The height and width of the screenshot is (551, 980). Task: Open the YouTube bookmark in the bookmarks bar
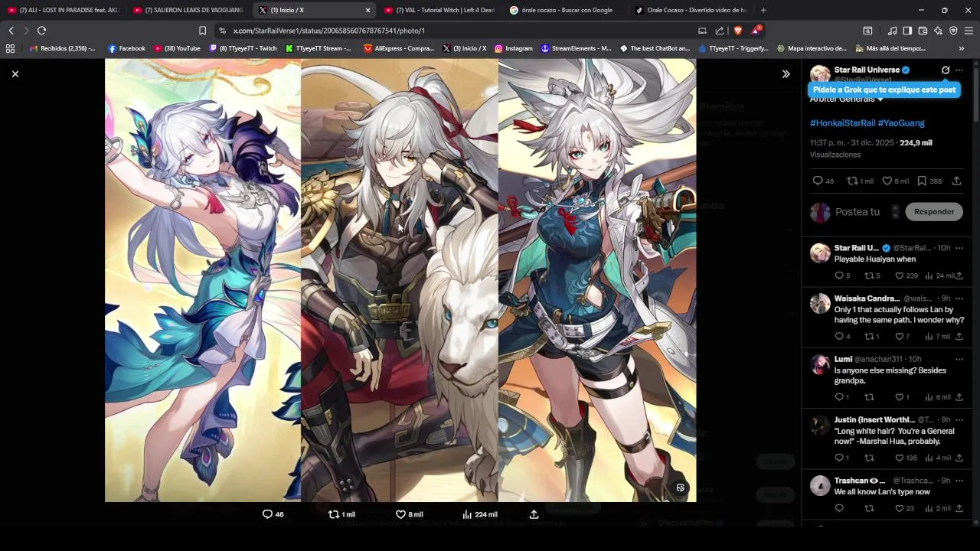tap(177, 48)
